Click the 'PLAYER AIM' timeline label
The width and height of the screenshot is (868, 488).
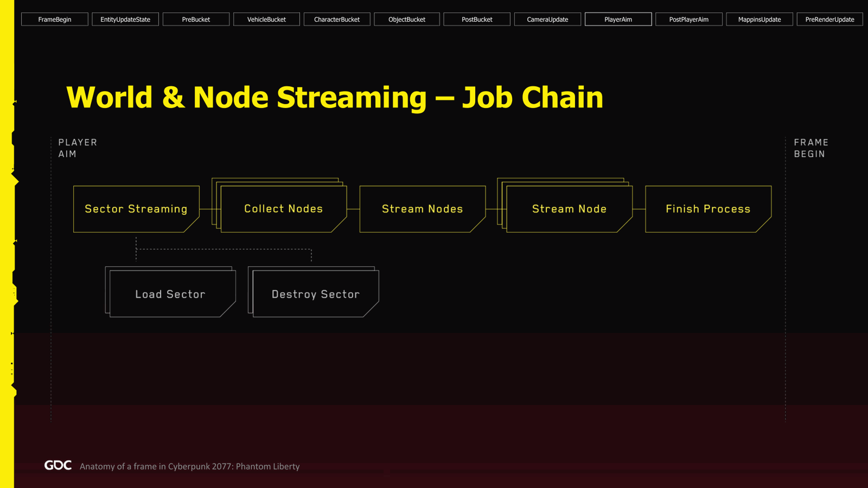coord(78,148)
